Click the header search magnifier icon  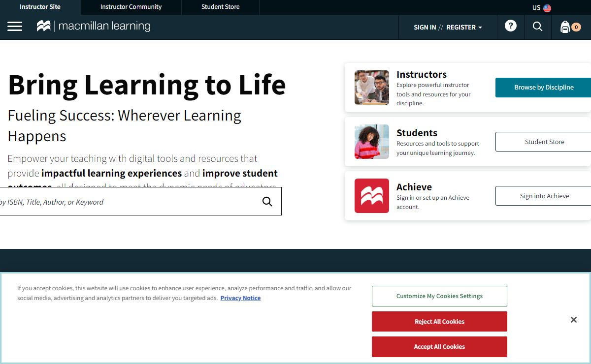coord(537,27)
